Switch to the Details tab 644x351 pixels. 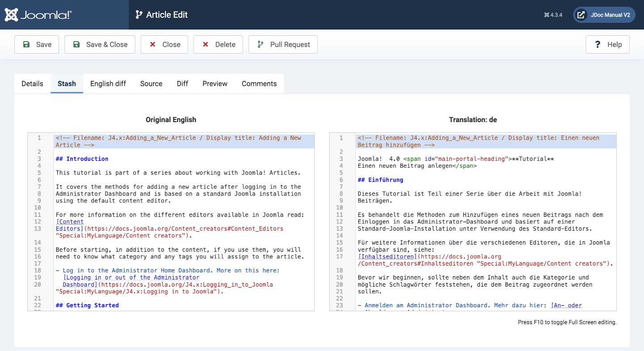(32, 84)
